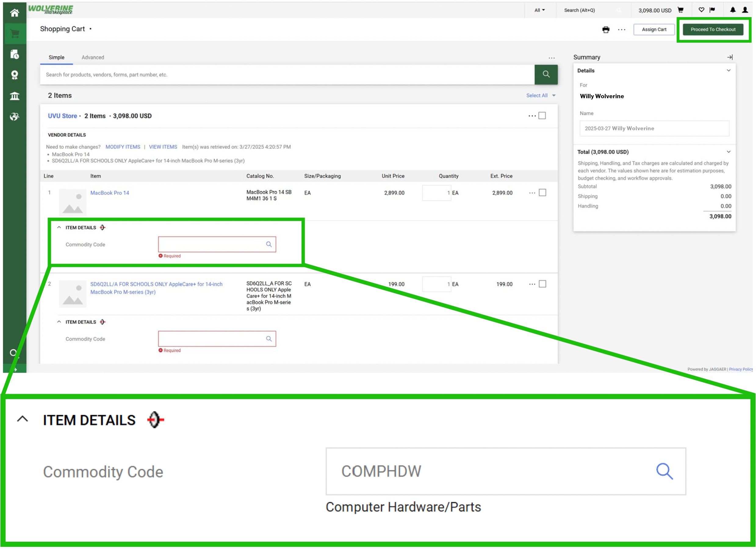Open the Privacy Policy link
This screenshot has height=549, width=756.
point(741,369)
